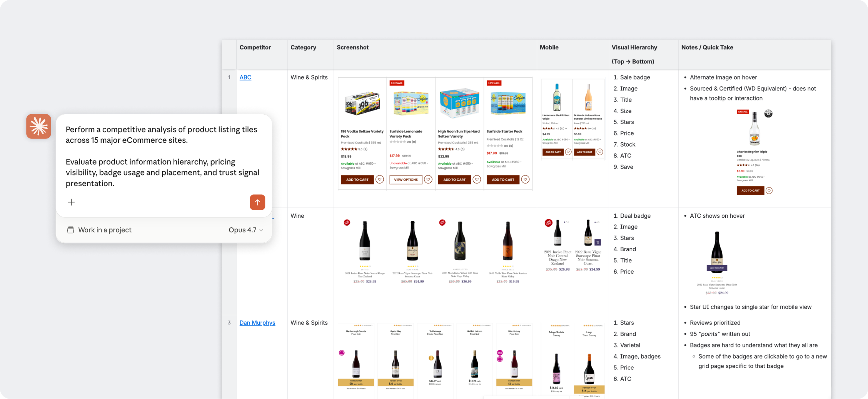Click red deal badge on 2023 Martellotto Pinot Noir

(x=442, y=222)
